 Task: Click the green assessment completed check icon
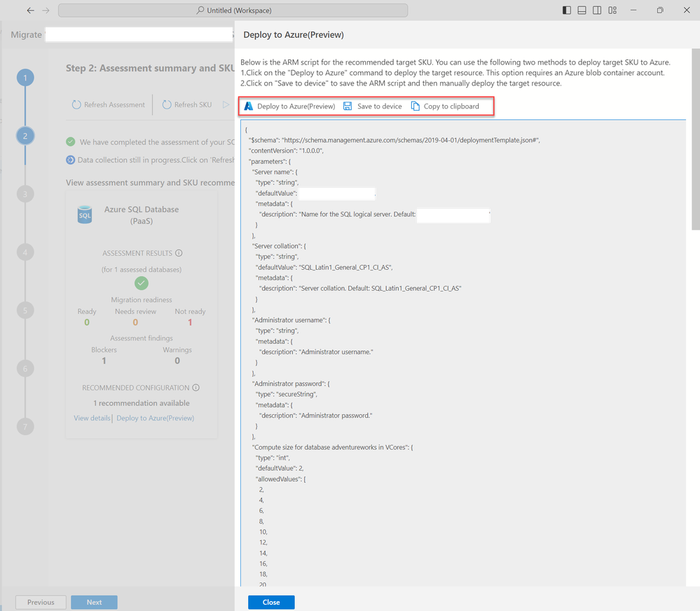point(71,142)
